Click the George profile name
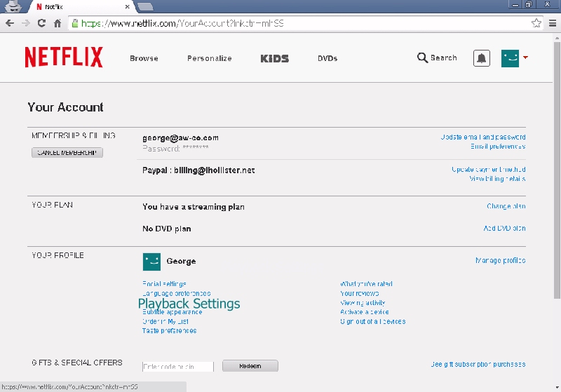The width and height of the screenshot is (561, 392). point(181,261)
